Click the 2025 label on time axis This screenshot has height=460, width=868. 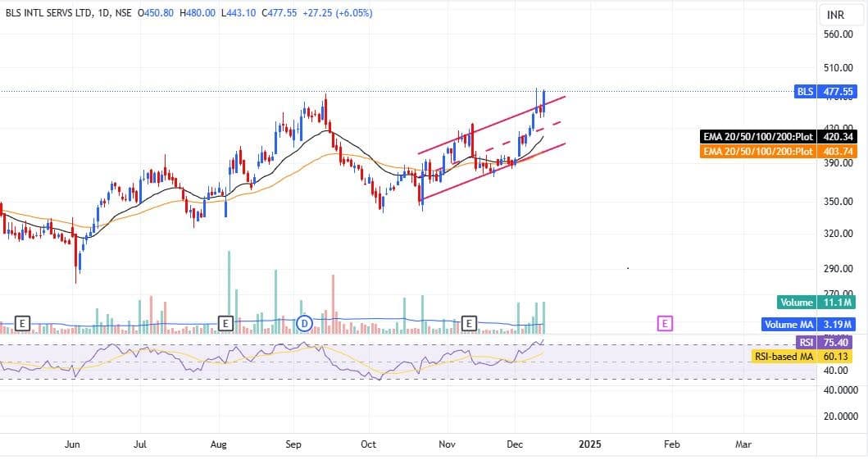[x=589, y=444]
